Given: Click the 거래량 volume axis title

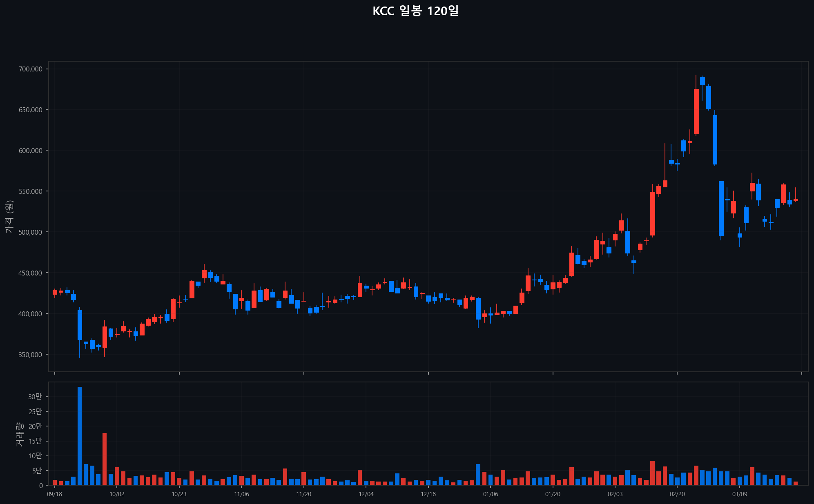Looking at the screenshot, I should pyautogui.click(x=20, y=434).
